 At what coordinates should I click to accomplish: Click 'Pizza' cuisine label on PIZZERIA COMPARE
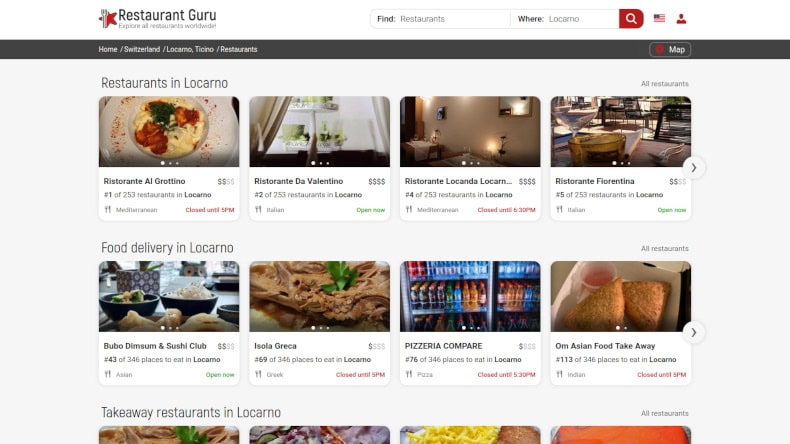(x=425, y=374)
